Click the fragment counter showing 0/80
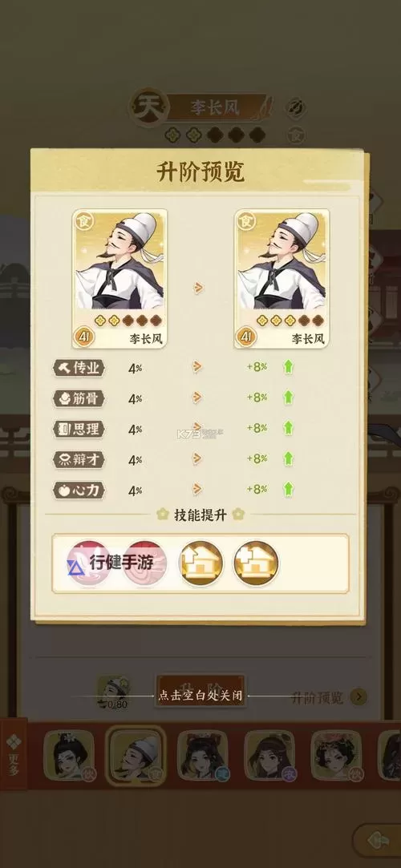 (115, 704)
